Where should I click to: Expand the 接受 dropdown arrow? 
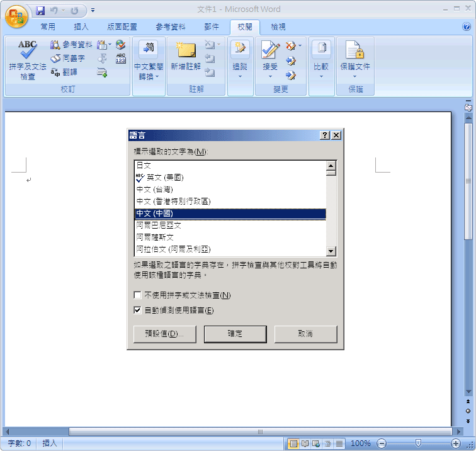click(270, 77)
